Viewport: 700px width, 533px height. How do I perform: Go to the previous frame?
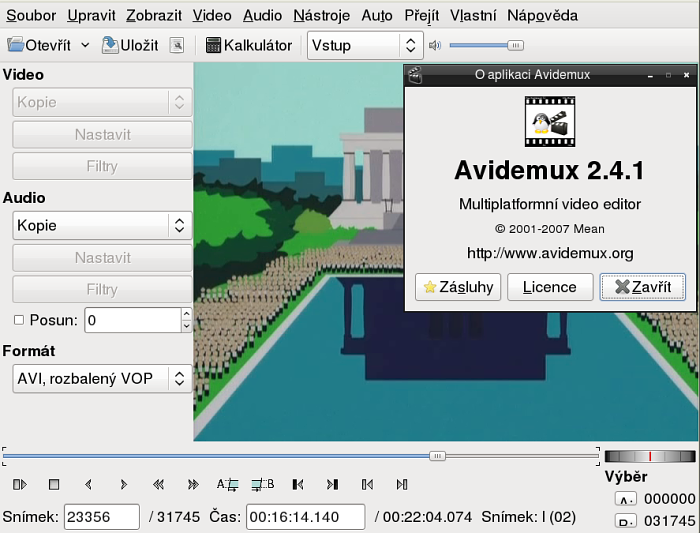[x=88, y=484]
